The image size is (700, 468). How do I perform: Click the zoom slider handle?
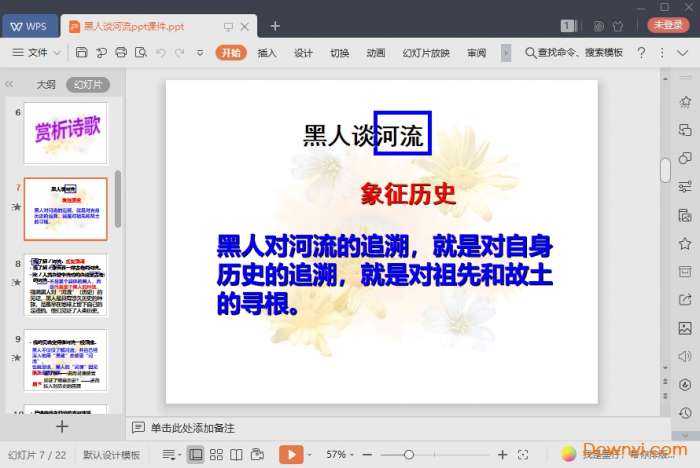(408, 455)
